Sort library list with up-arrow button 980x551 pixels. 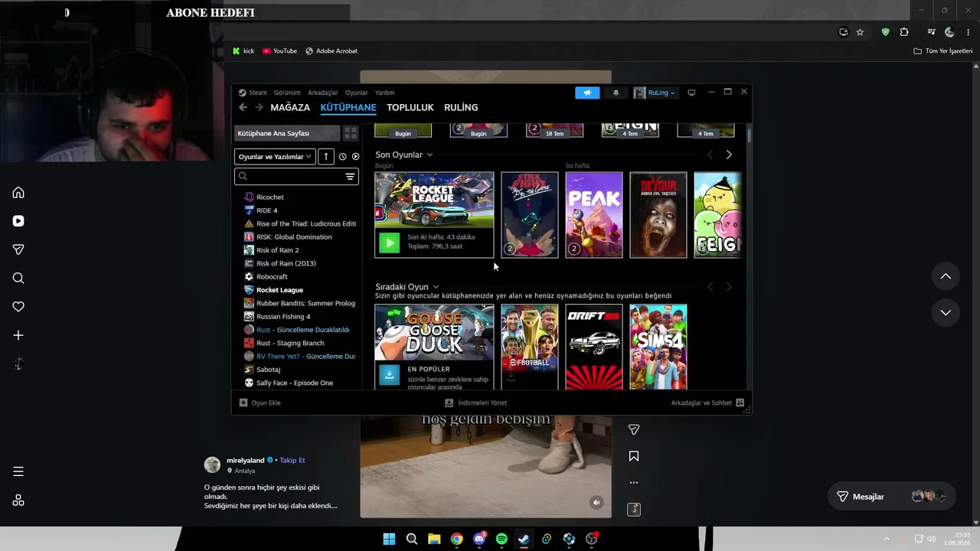pyautogui.click(x=326, y=156)
